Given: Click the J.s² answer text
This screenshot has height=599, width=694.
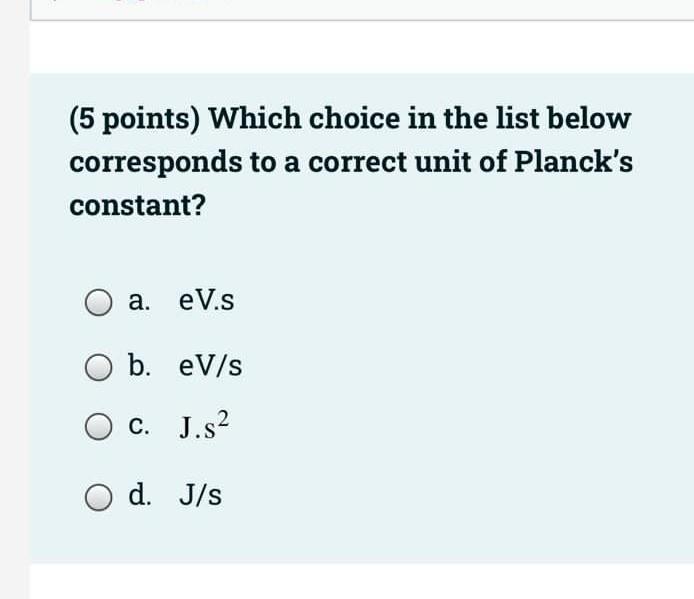Looking at the screenshot, I should point(204,425).
